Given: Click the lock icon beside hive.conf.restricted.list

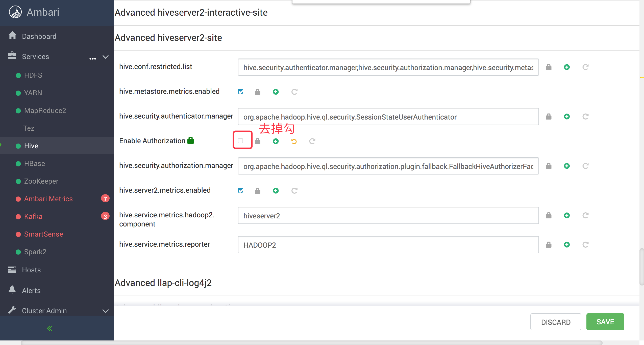Looking at the screenshot, I should pos(549,67).
